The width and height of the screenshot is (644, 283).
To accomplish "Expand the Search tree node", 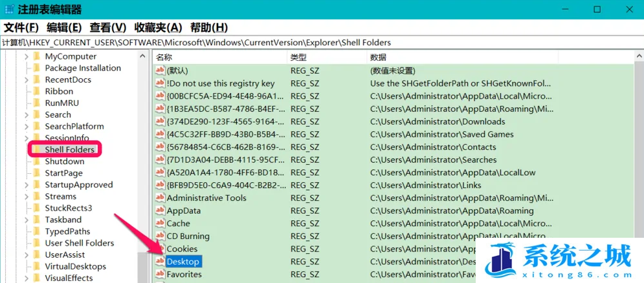I will coord(27,115).
